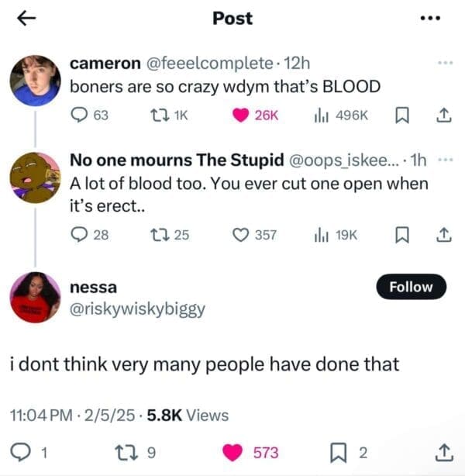
Task: Like the reply with 357 likes
Action: click(240, 236)
